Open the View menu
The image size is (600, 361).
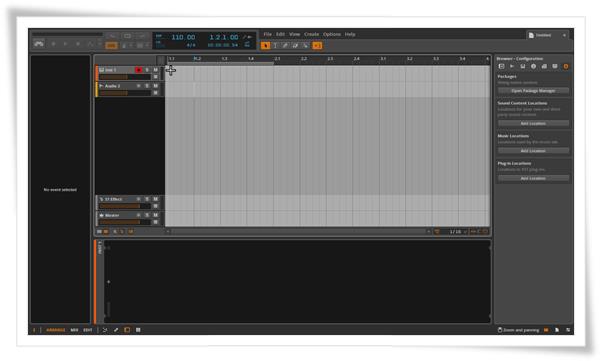(294, 34)
